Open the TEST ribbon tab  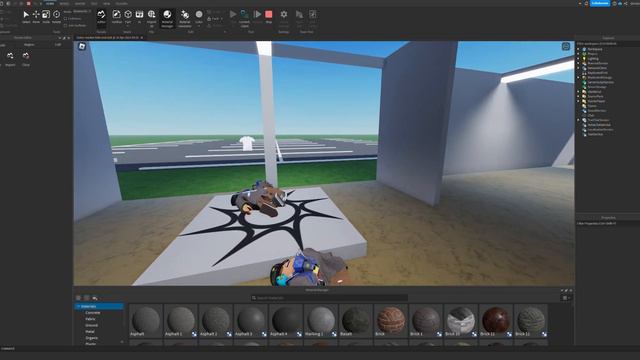click(x=94, y=3)
